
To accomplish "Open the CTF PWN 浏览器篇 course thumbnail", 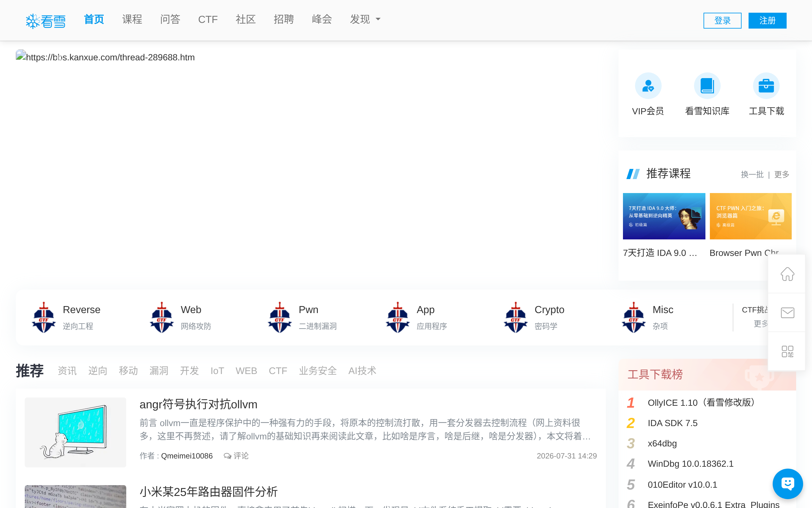I will tap(750, 216).
